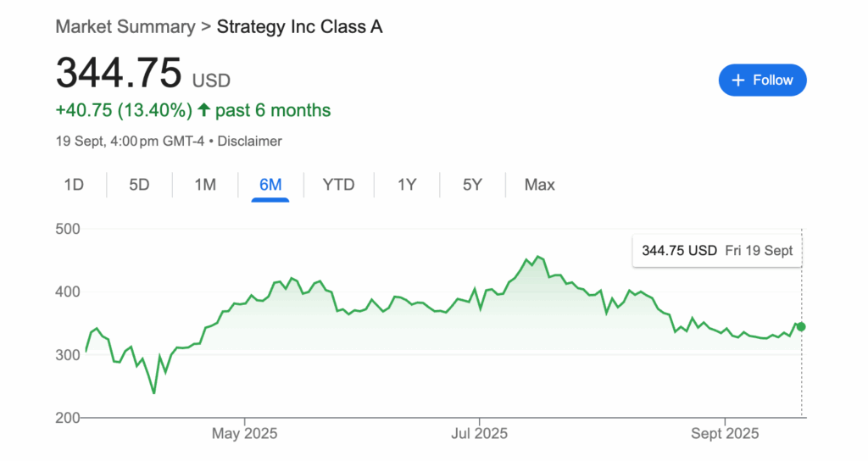Select the Max range tab
Screen dimensions: 868x461
pos(540,185)
